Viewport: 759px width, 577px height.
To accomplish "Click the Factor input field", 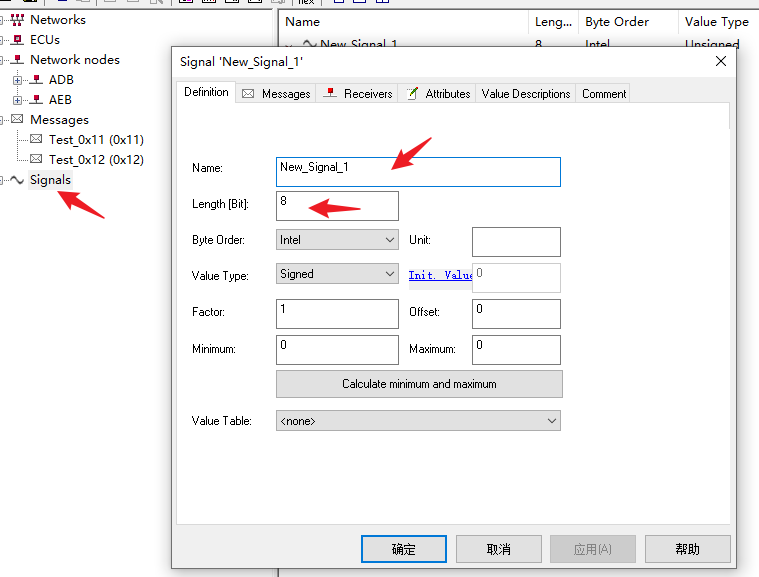I will pyautogui.click(x=337, y=314).
